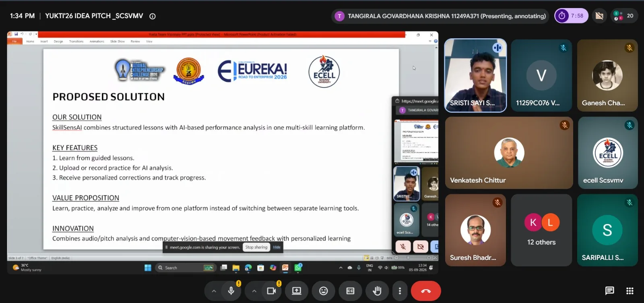This screenshot has width=644, height=303.
Task: Click the presenter chip TANGIRALA GOVARDHANA KRISHNA
Action: [x=440, y=16]
